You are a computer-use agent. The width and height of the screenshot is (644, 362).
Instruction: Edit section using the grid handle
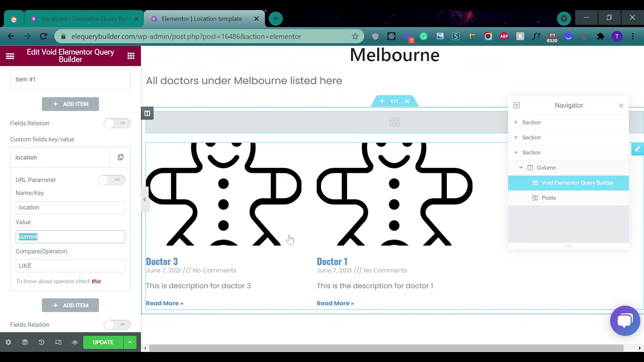(394, 101)
